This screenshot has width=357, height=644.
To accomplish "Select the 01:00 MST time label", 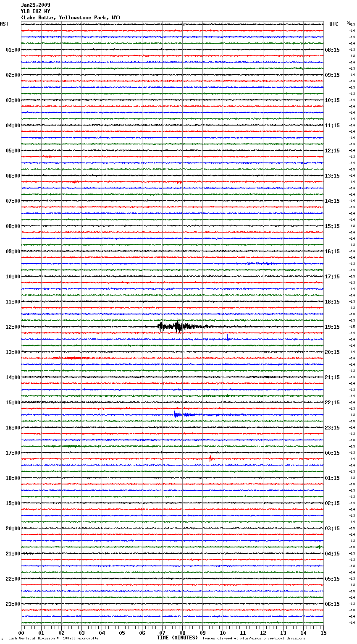I will (x=13, y=50).
